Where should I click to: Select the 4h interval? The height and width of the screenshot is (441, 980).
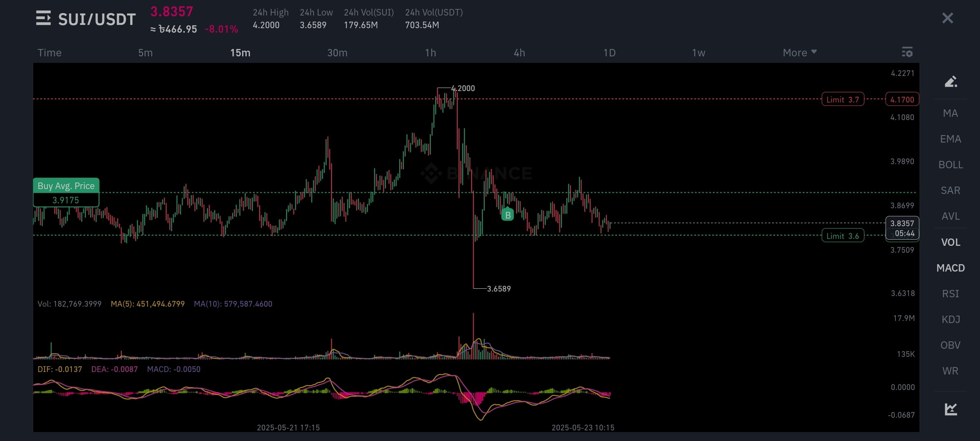519,53
